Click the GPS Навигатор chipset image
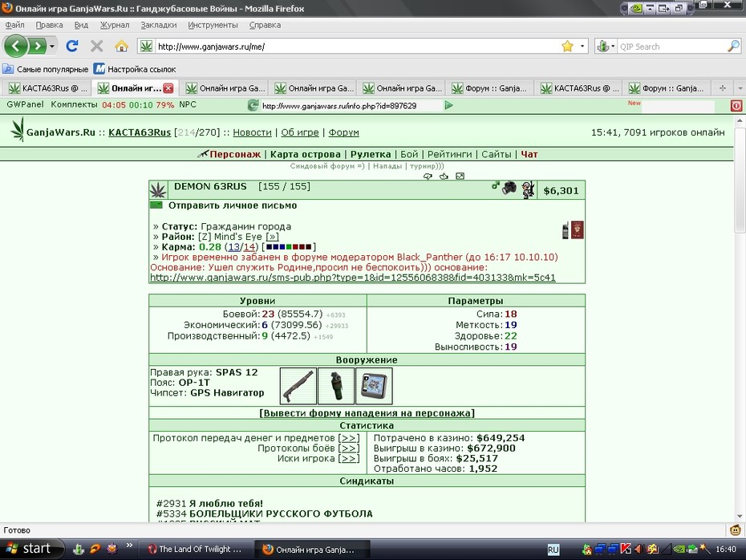 point(374,386)
